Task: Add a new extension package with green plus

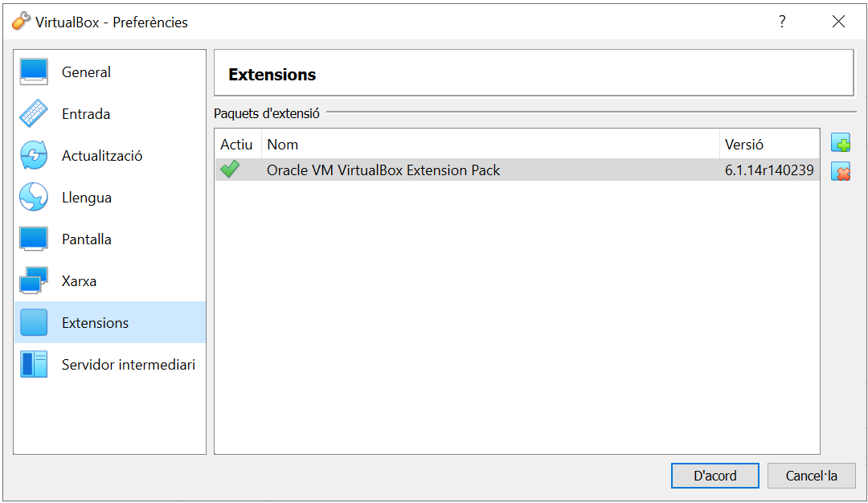Action: (841, 144)
